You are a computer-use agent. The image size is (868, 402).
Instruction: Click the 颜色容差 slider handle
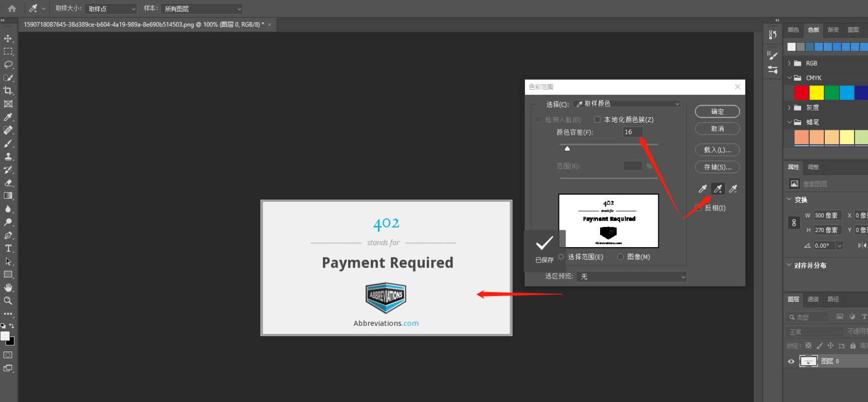click(x=567, y=148)
